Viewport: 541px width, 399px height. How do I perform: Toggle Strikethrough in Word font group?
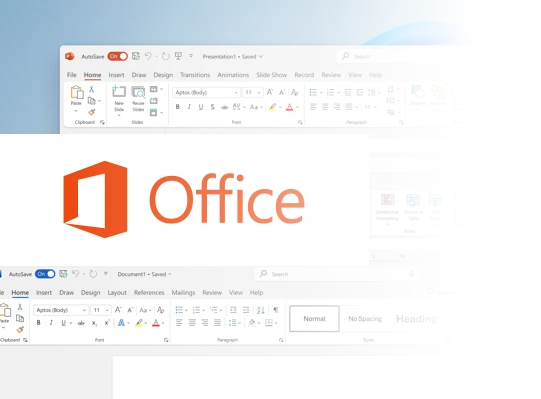[81, 323]
